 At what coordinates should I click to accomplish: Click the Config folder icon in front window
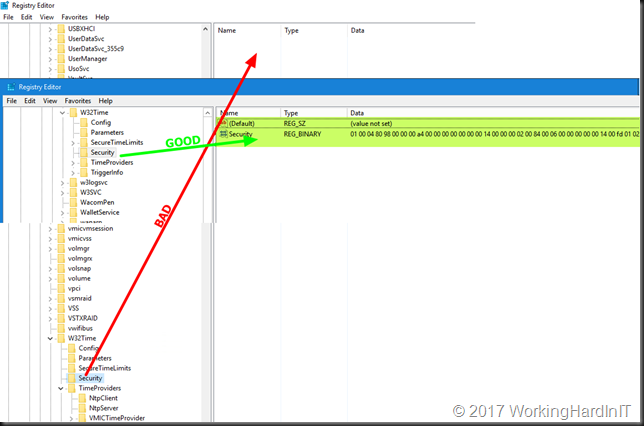(x=84, y=122)
